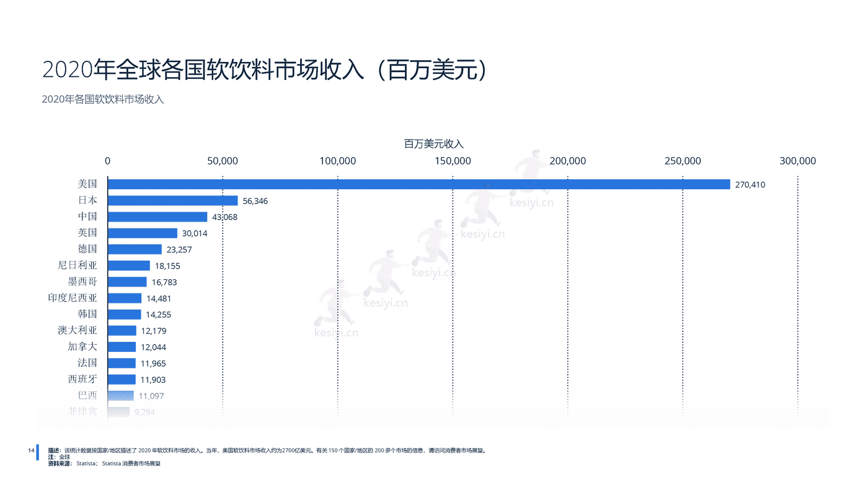The image size is (868, 489).
Task: Click the axis tick label 50,000
Action: coord(222,161)
